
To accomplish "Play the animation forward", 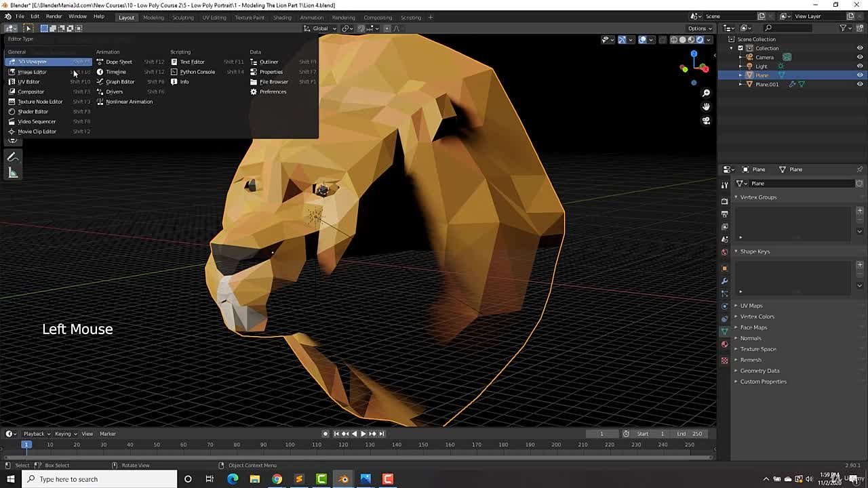I will [x=363, y=434].
